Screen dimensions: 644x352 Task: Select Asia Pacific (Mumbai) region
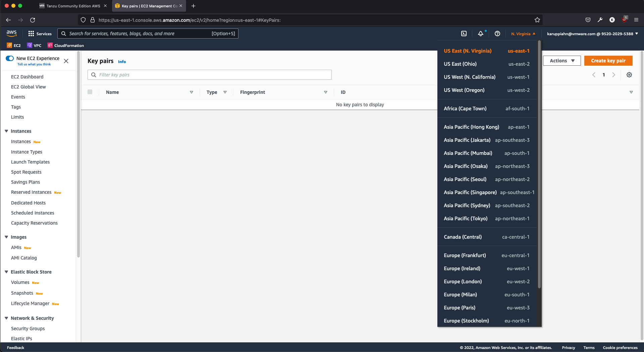pos(487,153)
